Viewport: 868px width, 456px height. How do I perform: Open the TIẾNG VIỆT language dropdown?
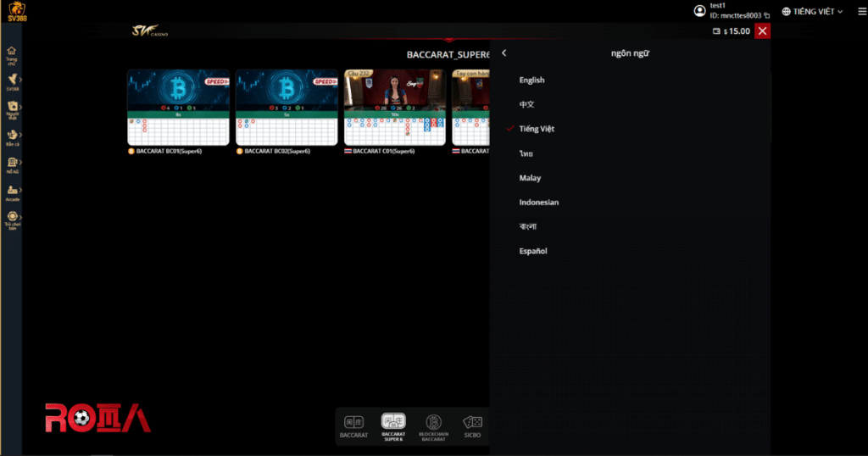[812, 11]
